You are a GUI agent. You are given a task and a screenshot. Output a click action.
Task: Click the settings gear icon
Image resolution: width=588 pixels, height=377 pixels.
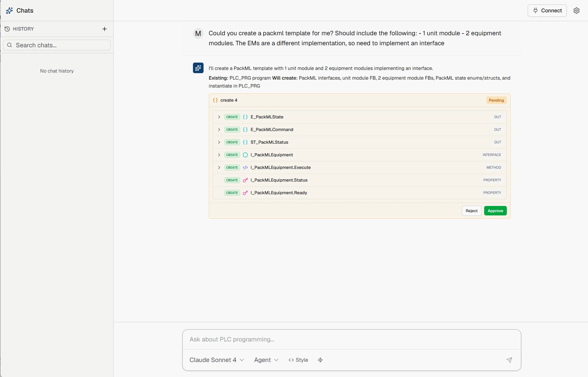point(576,11)
